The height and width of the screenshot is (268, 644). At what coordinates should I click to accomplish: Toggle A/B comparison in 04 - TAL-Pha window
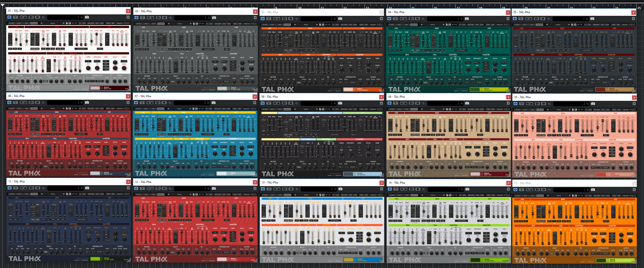tap(411, 18)
